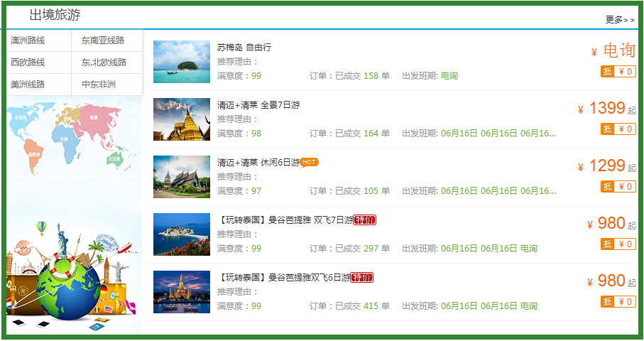Click the 苏梅岛 island thumbnail photo
Viewport: 644px width, 341px height.
[x=182, y=62]
